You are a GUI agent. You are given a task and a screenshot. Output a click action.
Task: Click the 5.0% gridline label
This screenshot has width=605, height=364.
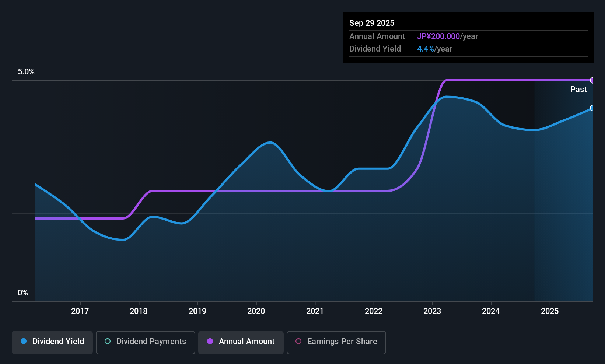pos(26,72)
